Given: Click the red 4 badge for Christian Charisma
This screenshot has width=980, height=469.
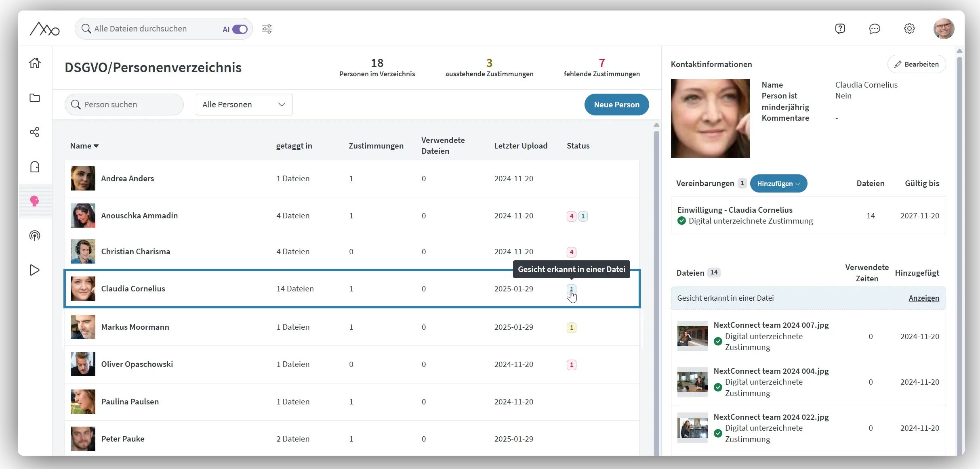Looking at the screenshot, I should [x=572, y=252].
